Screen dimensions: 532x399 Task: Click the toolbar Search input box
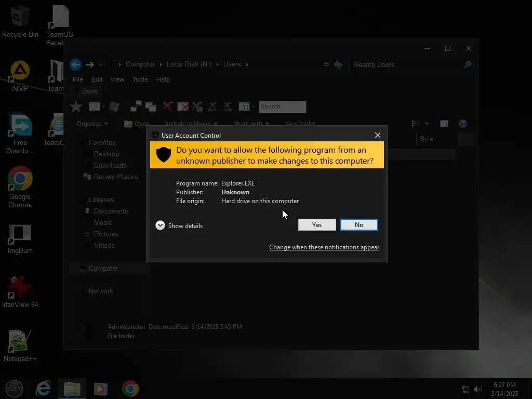click(282, 107)
